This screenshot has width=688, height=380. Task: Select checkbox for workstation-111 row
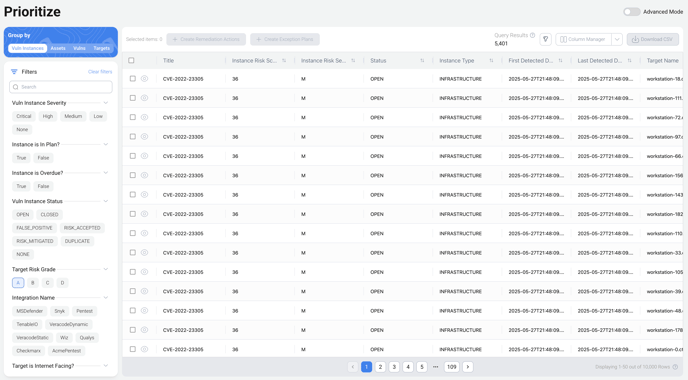tap(133, 98)
